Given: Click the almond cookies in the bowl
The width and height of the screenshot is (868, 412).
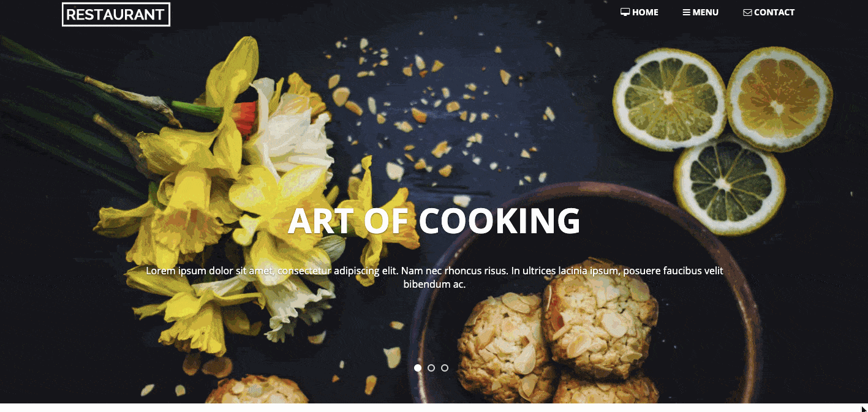Looking at the screenshot, I should pos(557,343).
